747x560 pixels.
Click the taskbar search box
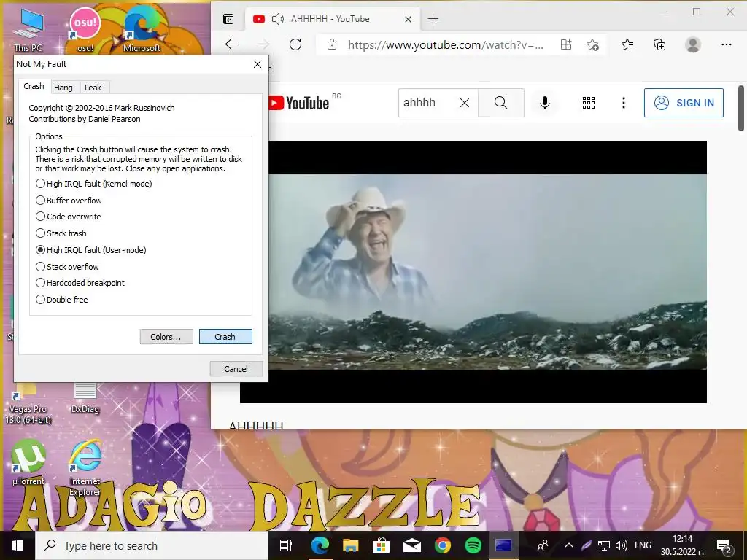point(152,545)
